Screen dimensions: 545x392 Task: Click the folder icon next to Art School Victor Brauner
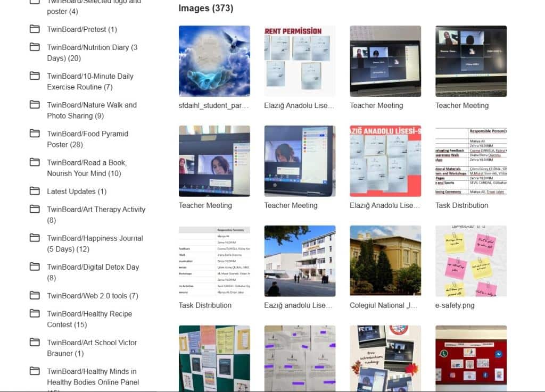(x=35, y=342)
